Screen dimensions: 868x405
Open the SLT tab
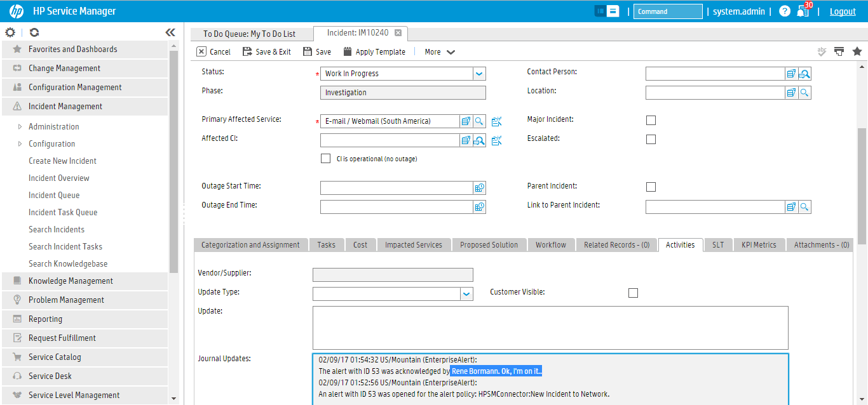pos(718,245)
